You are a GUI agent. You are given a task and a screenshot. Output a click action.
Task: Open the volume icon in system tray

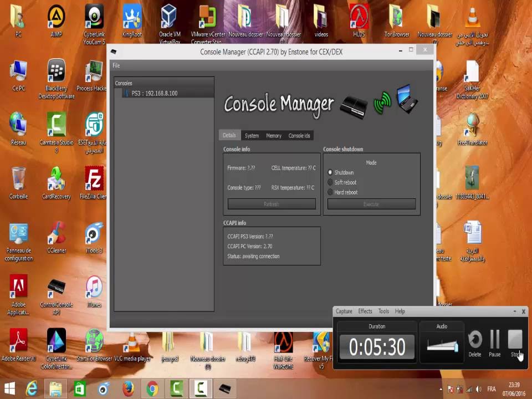[479, 390]
